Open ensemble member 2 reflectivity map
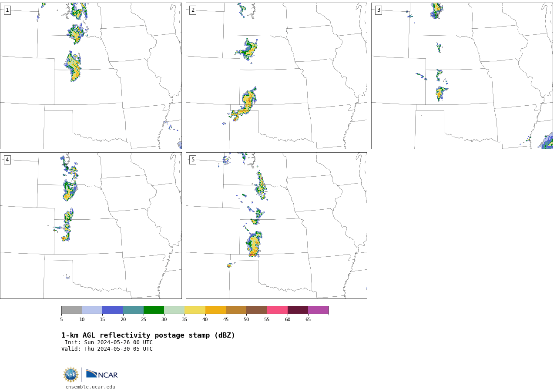This screenshot has height=392, width=557. [276, 76]
